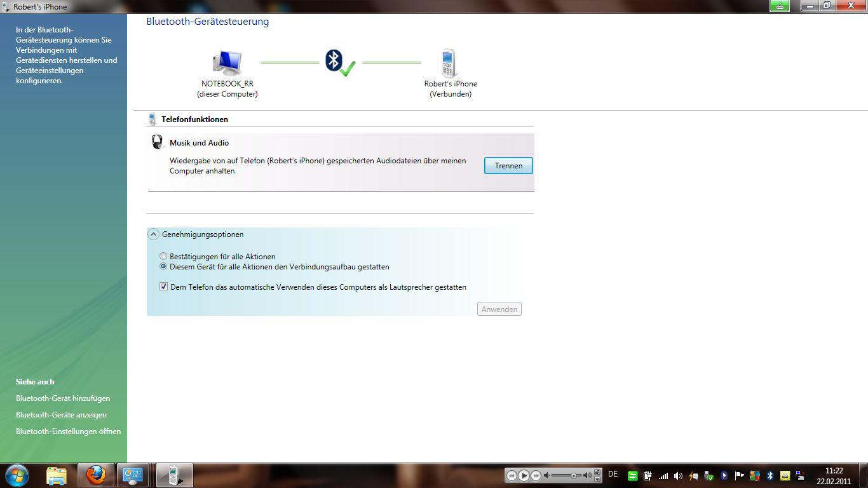Screen dimensions: 868x488
Task: Open 'Bluetooth-Gerät hinzufügen' link
Action: pyautogui.click(x=63, y=398)
